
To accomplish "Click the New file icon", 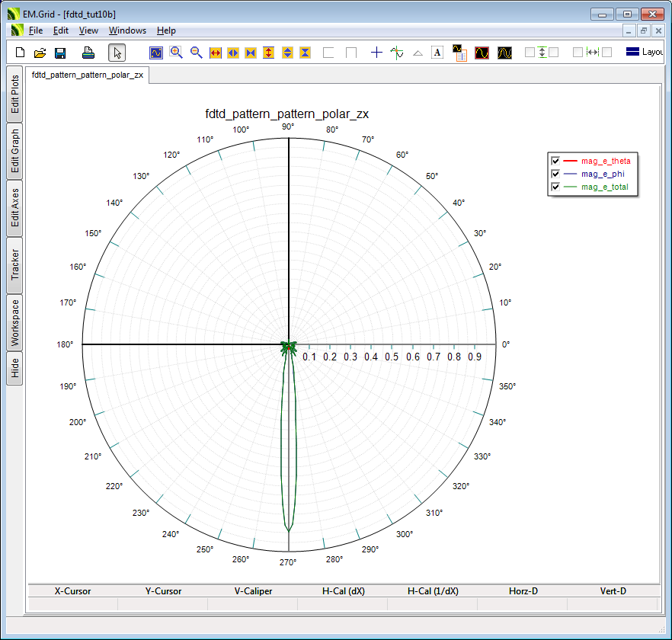I will [21, 53].
